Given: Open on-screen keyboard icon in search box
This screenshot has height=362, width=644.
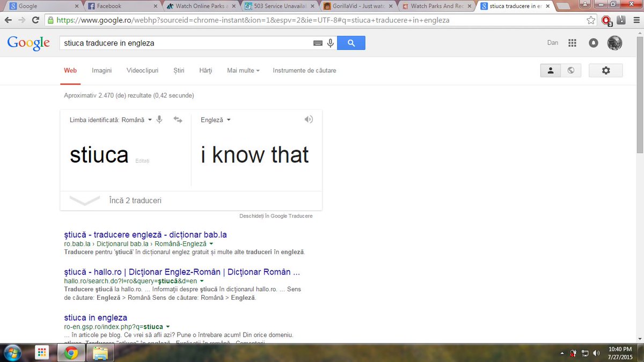Looking at the screenshot, I should [x=318, y=43].
